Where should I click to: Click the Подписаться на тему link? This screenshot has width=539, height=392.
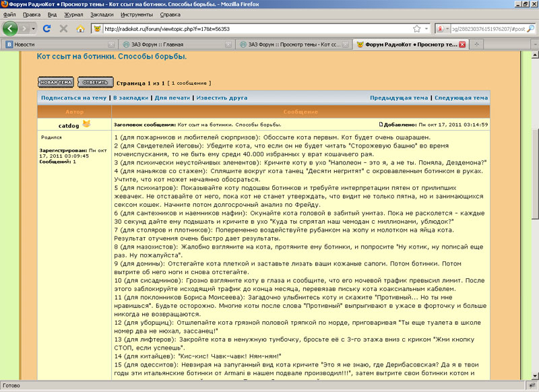click(74, 98)
